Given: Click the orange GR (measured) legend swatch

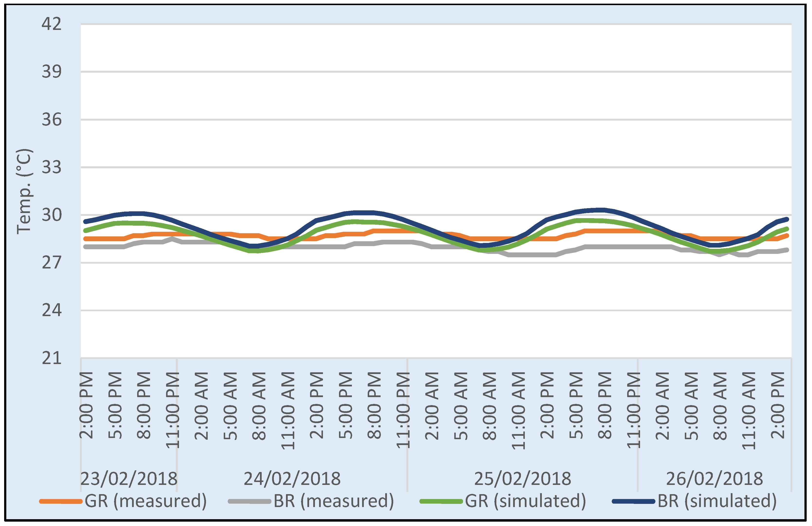Looking at the screenshot, I should (61, 501).
